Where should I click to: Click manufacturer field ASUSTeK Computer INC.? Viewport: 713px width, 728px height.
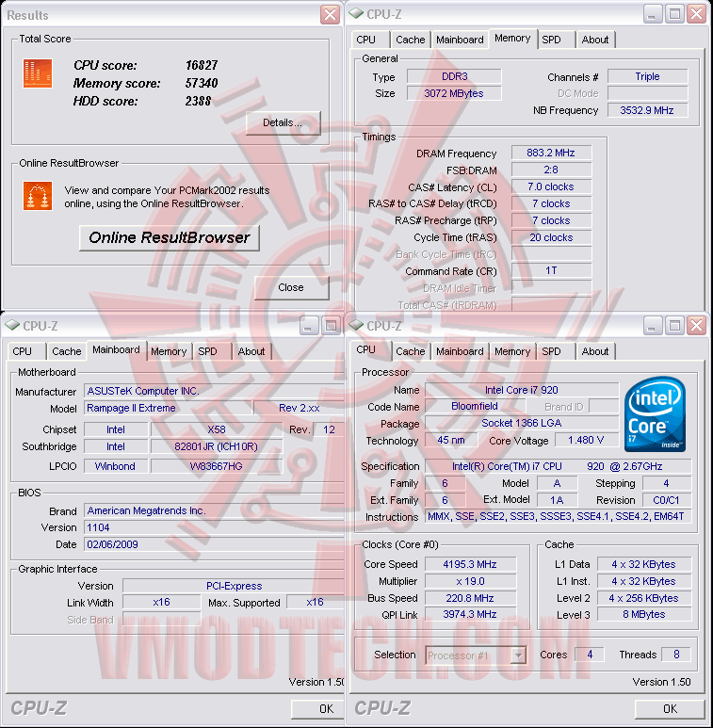[214, 391]
